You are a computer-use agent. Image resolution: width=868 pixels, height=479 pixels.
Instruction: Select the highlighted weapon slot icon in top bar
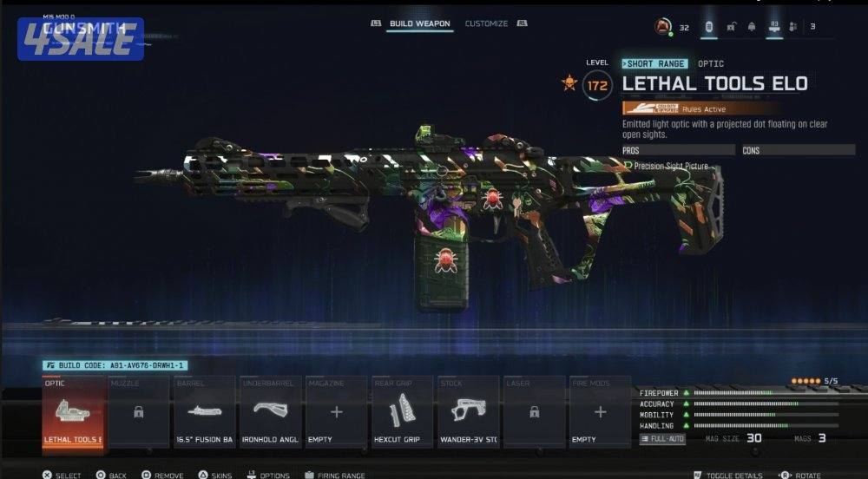(708, 27)
